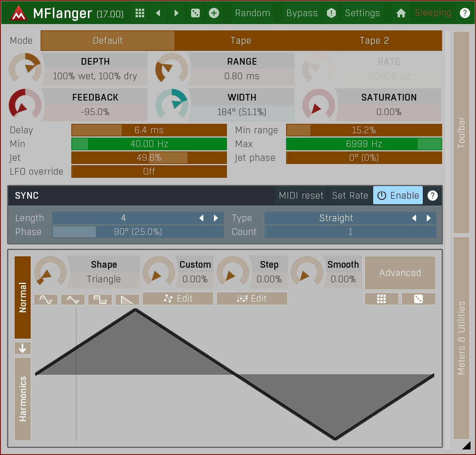
Task: Increase Sync Length with right arrow
Action: (216, 218)
